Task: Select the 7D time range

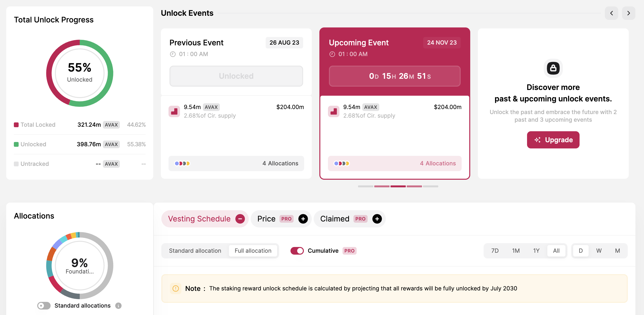Action: point(495,251)
